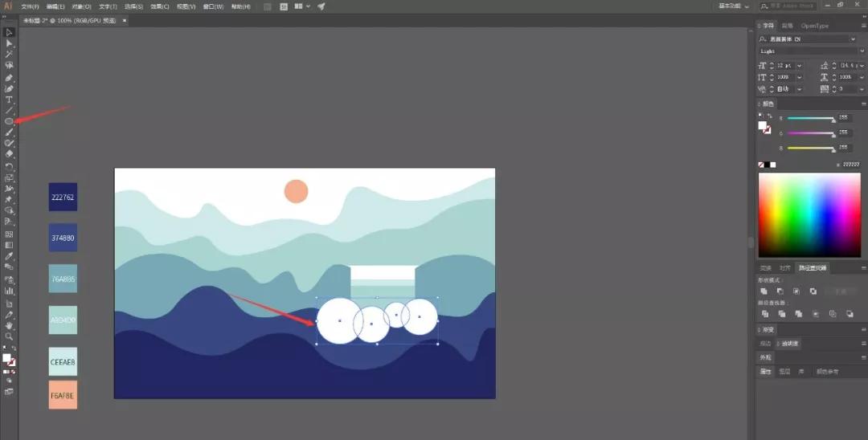The image size is (868, 440).
Task: Click the Divide pathfinder icon
Action: (765, 314)
